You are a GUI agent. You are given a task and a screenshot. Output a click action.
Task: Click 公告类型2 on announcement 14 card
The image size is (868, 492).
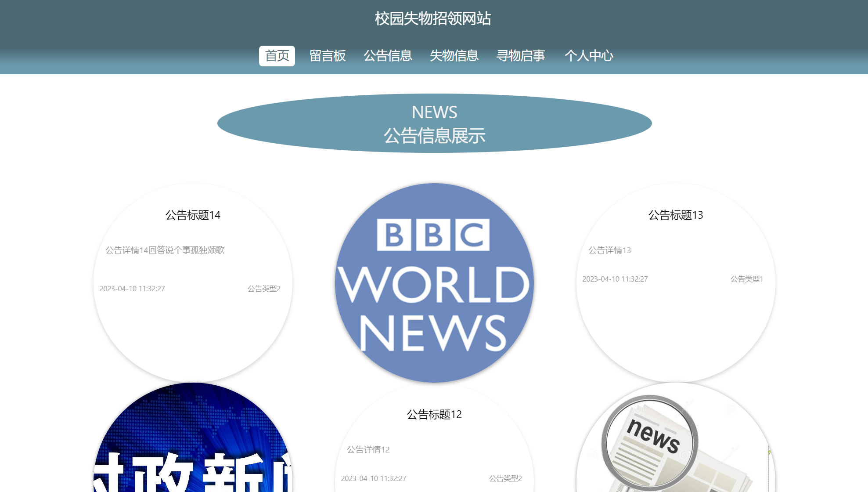(x=264, y=289)
